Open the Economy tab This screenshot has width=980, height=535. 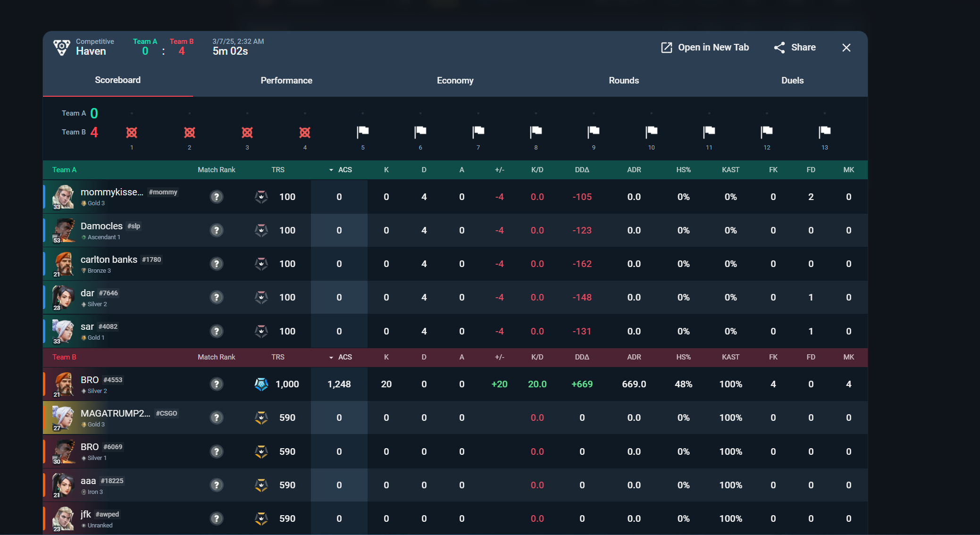pyautogui.click(x=455, y=81)
